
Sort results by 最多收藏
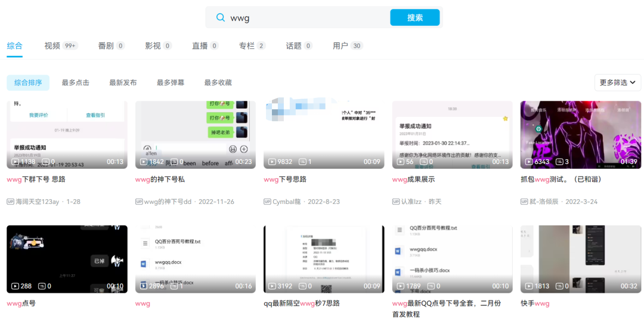[218, 83]
